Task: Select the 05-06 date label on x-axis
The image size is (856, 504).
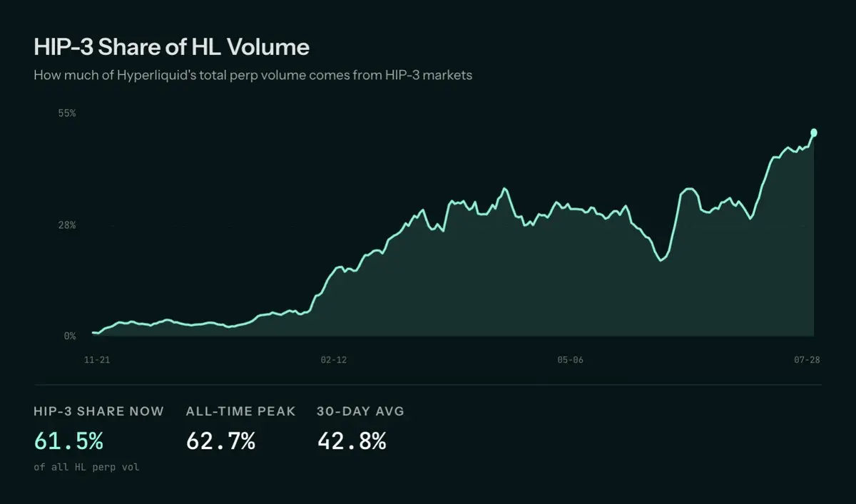Action: point(571,361)
